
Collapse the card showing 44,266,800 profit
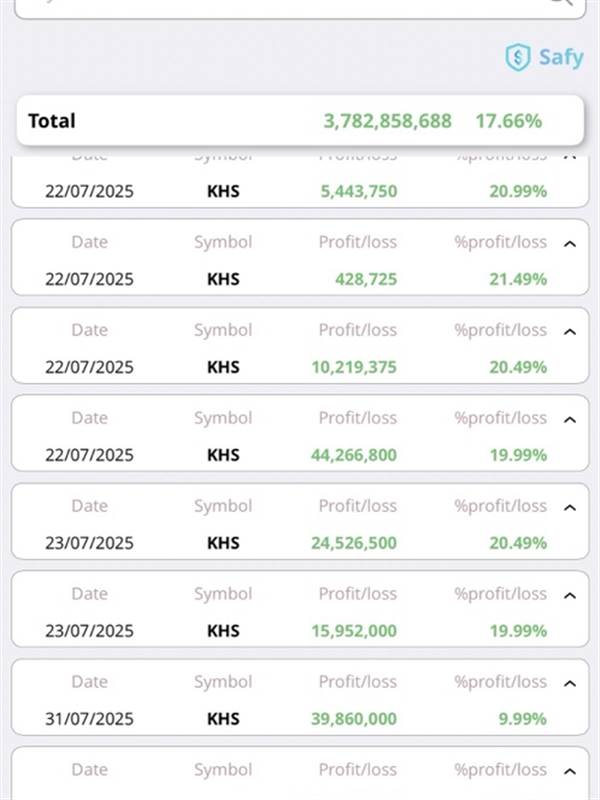click(570, 419)
